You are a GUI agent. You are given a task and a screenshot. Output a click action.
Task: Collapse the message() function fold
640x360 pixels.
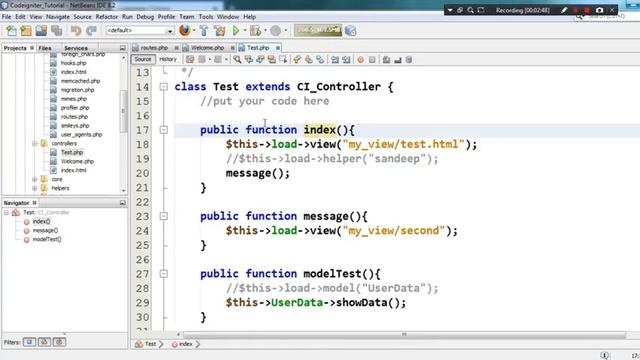pos(164,216)
